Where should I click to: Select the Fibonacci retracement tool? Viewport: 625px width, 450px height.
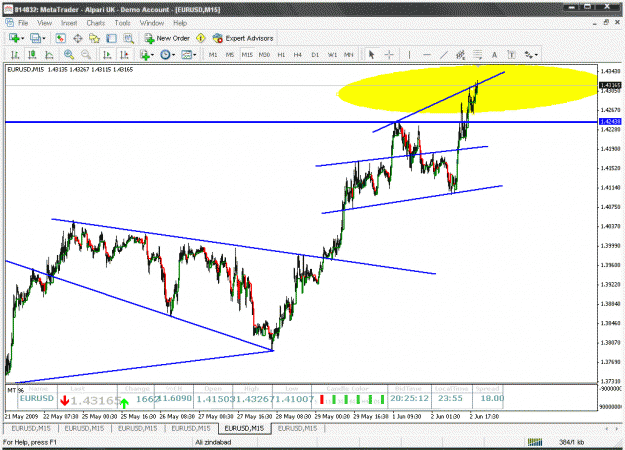point(478,55)
